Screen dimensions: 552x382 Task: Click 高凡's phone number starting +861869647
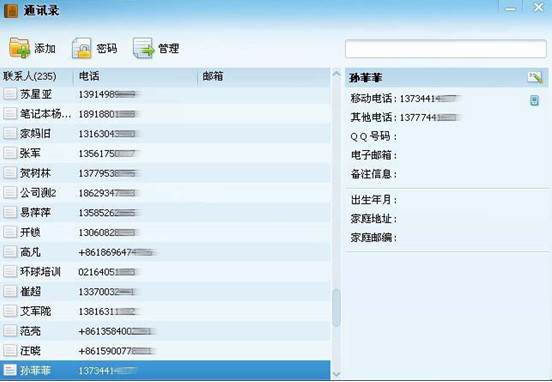(x=117, y=252)
